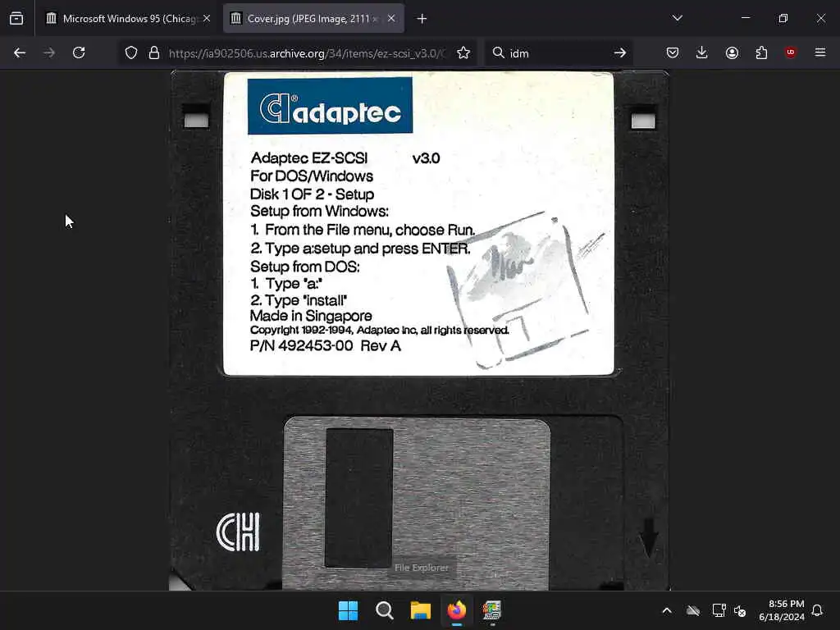Click muted volume tray icon
This screenshot has height=630, width=840.
pyautogui.click(x=741, y=610)
